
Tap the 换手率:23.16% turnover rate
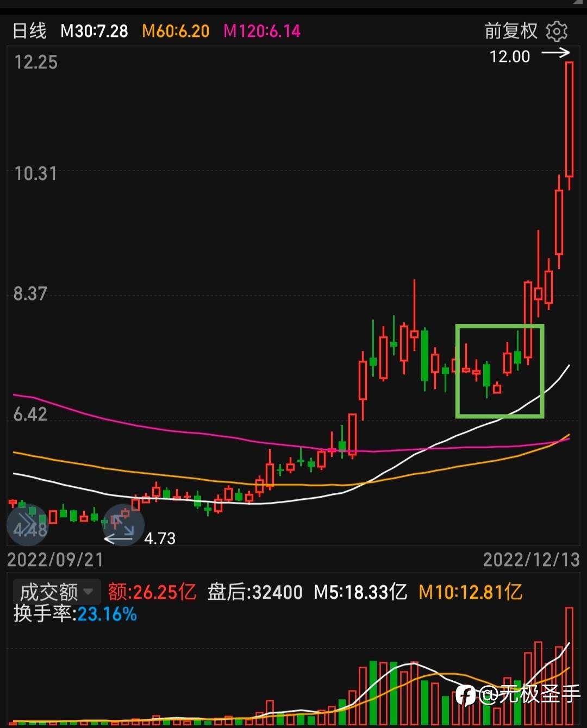pos(75,614)
